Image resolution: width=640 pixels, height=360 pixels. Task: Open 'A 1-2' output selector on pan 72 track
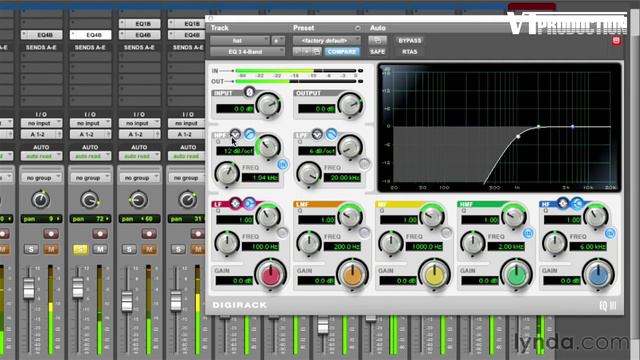[90, 134]
